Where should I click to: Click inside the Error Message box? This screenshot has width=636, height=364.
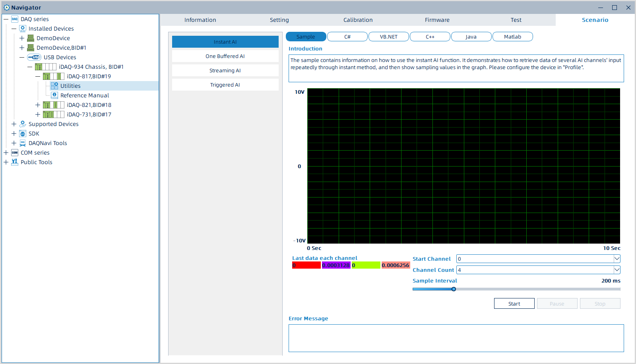[x=456, y=338]
